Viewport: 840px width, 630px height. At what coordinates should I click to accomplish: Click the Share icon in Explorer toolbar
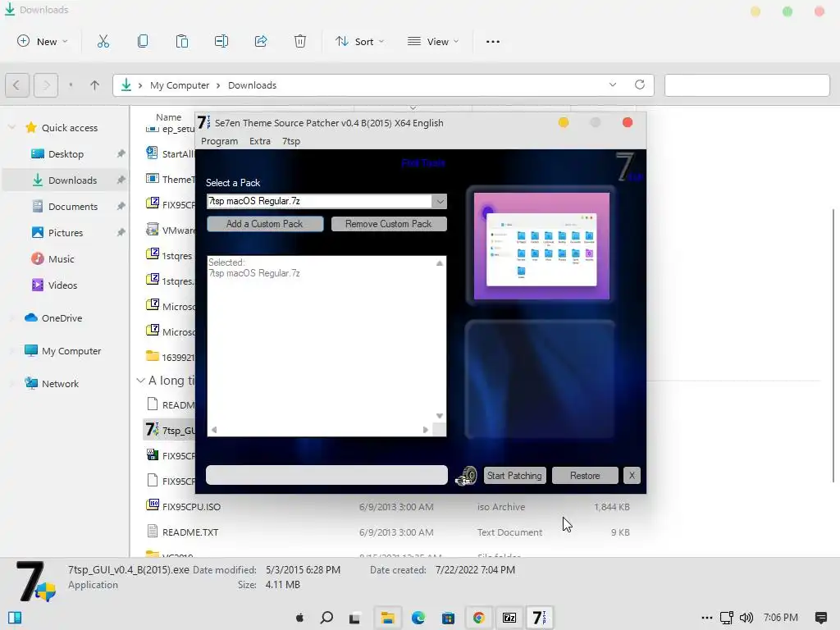click(x=261, y=41)
